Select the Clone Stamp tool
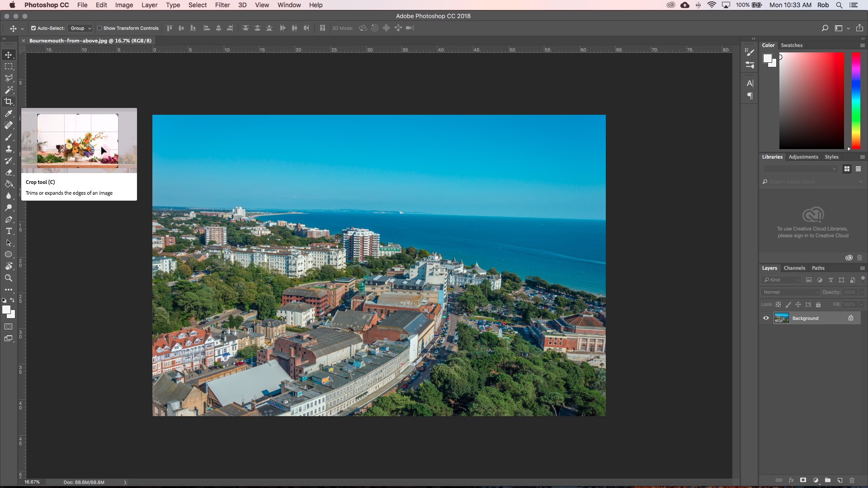Image resolution: width=868 pixels, height=488 pixels. [9, 149]
